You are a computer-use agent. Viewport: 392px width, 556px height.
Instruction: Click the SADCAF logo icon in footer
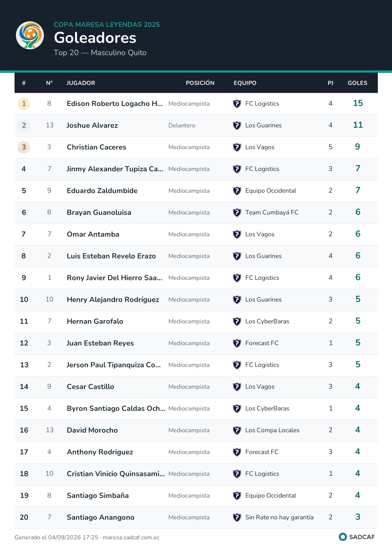[343, 537]
